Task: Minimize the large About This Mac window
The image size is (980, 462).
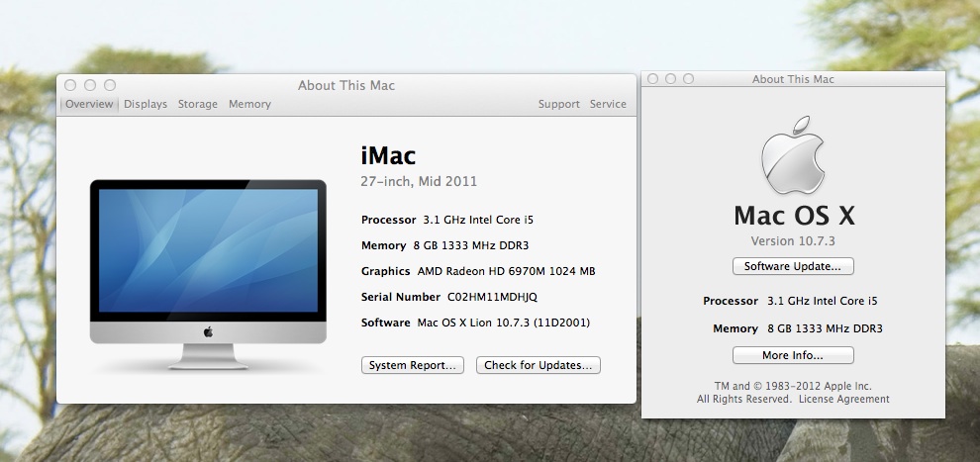Action: [90, 85]
